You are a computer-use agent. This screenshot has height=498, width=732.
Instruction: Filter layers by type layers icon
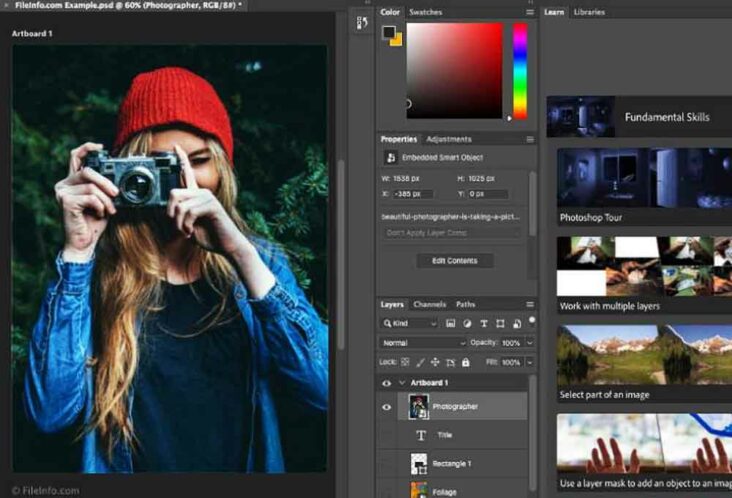484,323
